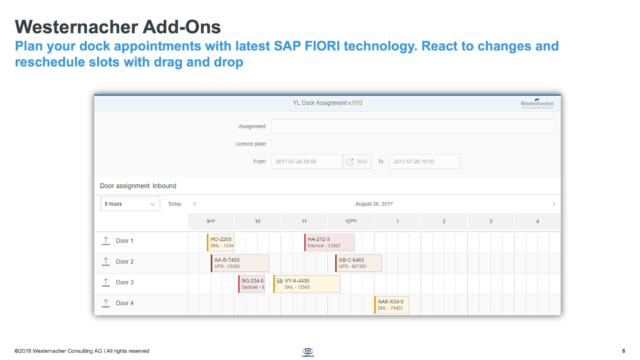The image size is (640, 360).
Task: Click the Westernacher logo in app header
Action: [537, 104]
